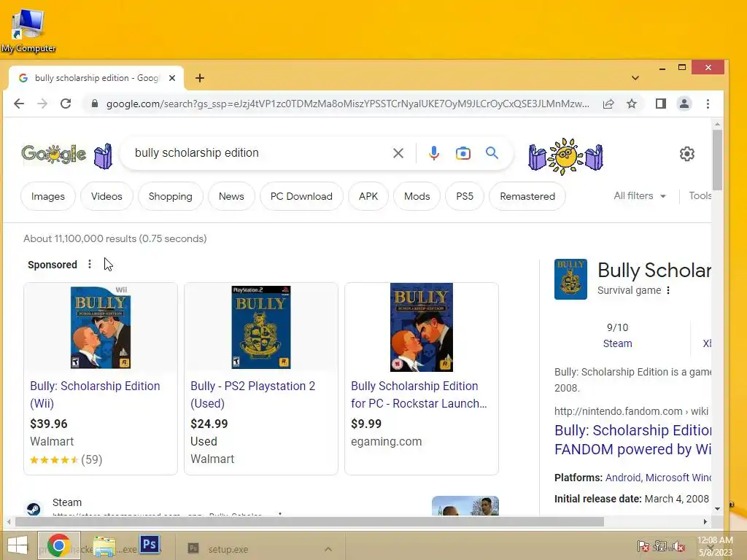Submit search with magnifier icon

click(x=492, y=153)
